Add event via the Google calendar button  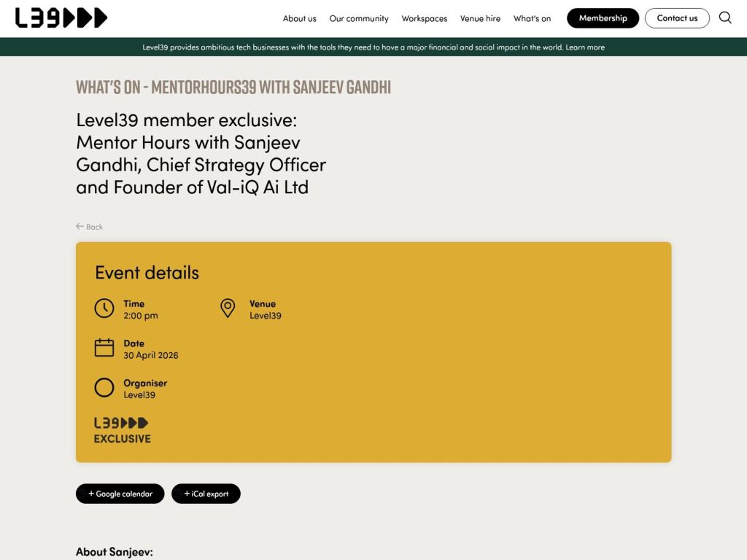[x=120, y=494]
